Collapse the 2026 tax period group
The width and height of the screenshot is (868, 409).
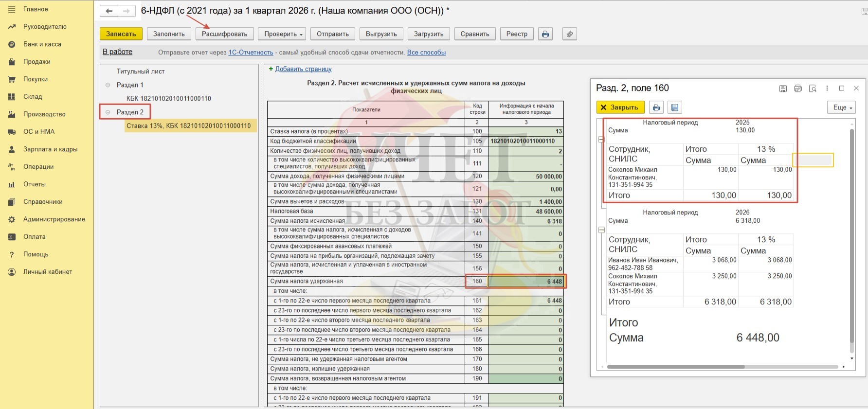(x=602, y=230)
